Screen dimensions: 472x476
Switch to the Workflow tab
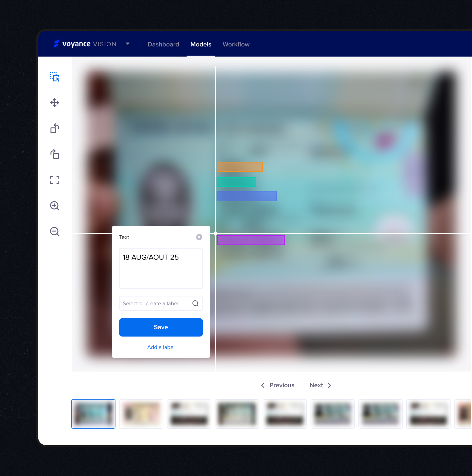236,44
